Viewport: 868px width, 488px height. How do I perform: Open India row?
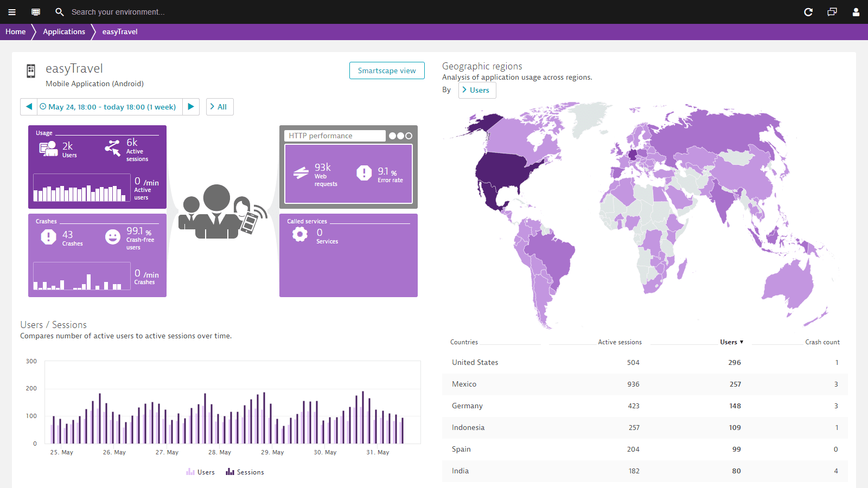coord(644,471)
